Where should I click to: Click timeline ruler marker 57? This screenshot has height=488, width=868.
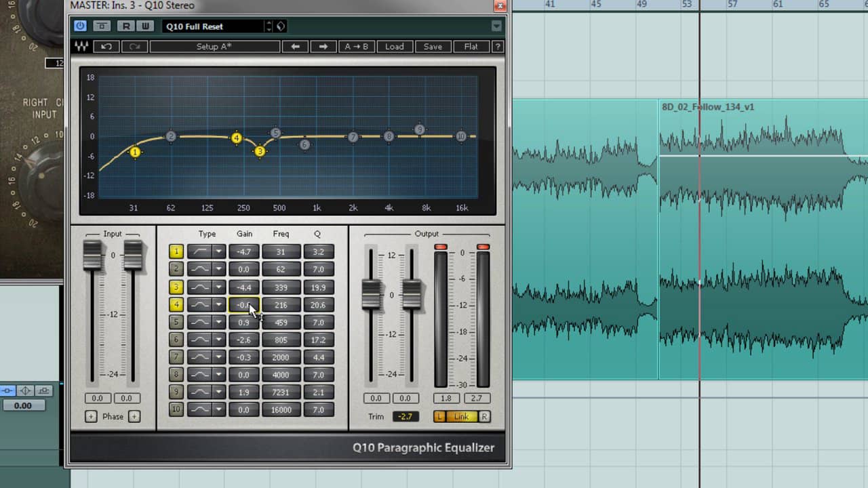coord(732,4)
